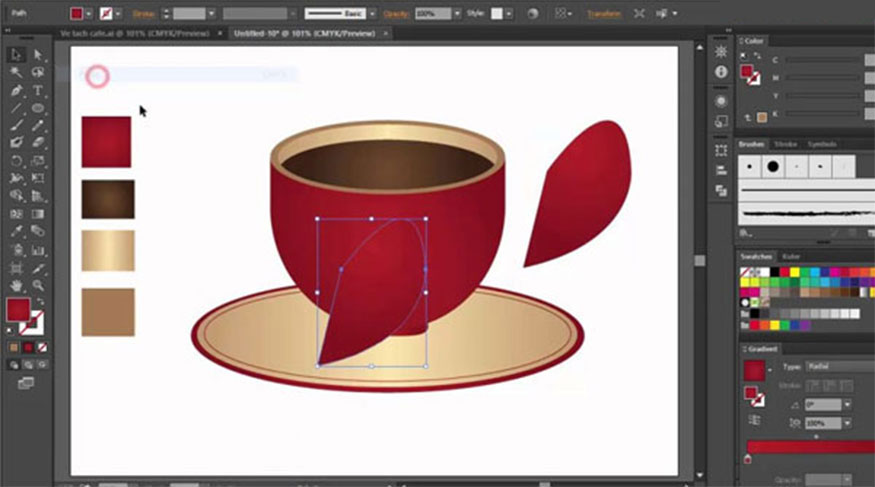Click the Transform link in control bar

[602, 15]
